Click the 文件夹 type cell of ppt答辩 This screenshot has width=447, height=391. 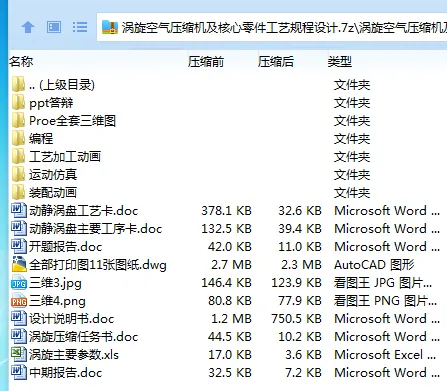pyautogui.click(x=352, y=103)
